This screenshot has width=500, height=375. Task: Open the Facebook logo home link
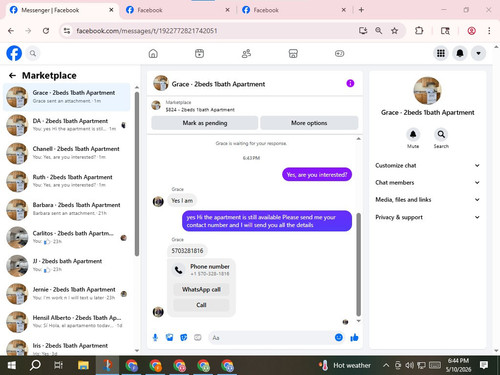(14, 53)
